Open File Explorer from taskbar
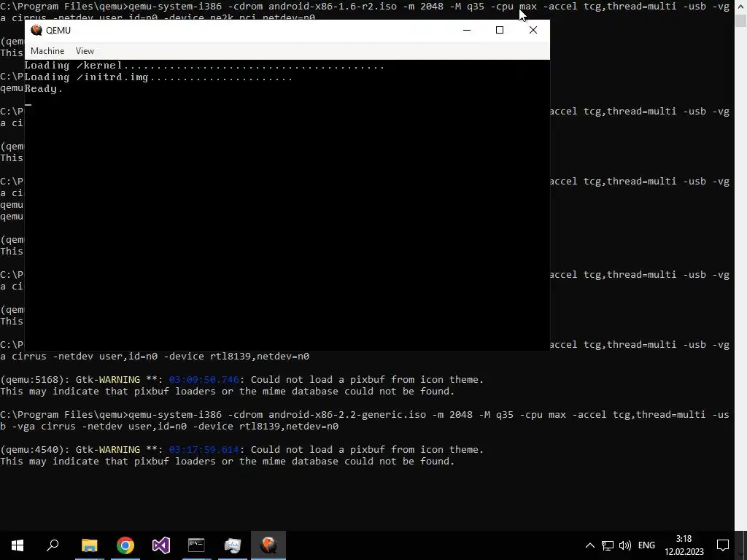Viewport: 747px width, 560px height. point(90,545)
